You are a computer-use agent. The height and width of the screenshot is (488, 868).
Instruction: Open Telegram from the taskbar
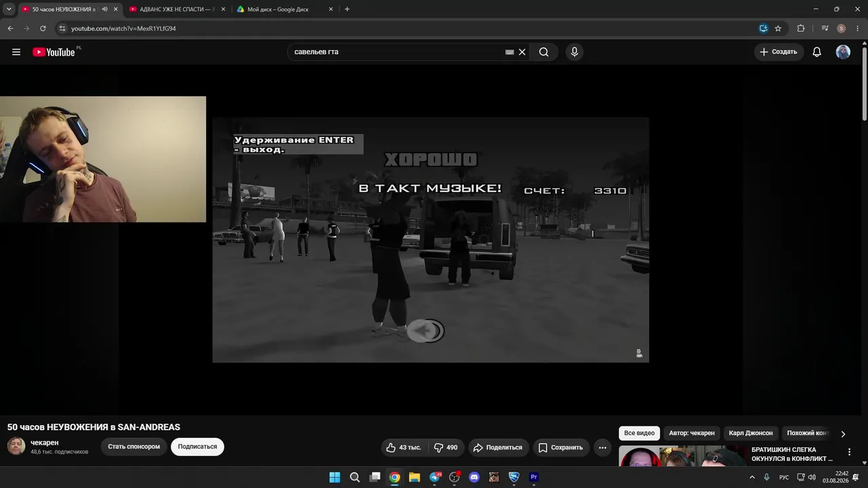click(435, 477)
